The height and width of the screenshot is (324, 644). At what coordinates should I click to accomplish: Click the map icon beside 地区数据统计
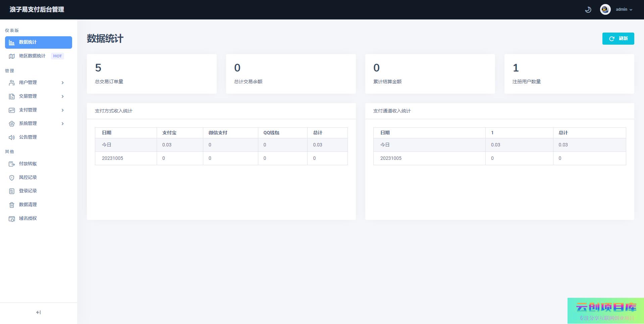[12, 56]
